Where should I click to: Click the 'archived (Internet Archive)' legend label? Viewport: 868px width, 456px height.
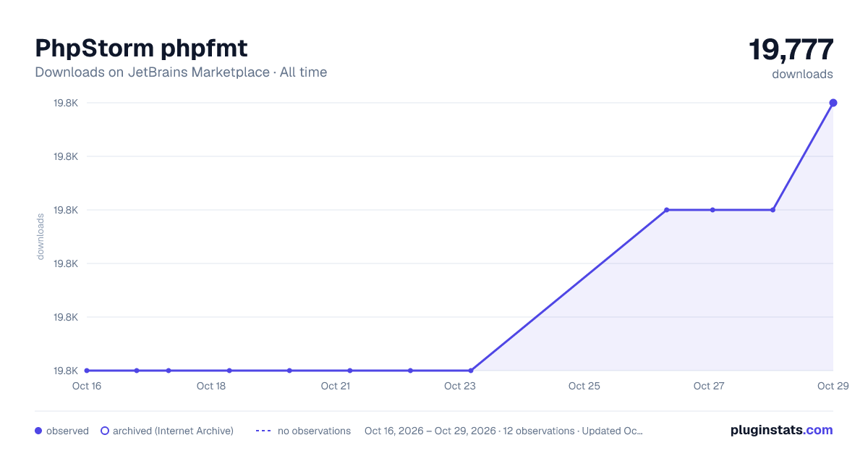coord(173,431)
